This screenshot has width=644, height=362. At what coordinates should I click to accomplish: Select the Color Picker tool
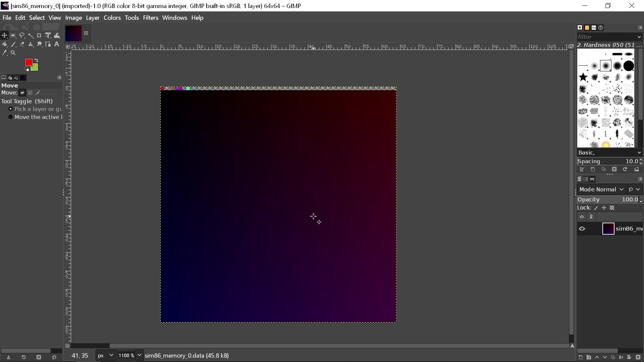pyautogui.click(x=5, y=53)
